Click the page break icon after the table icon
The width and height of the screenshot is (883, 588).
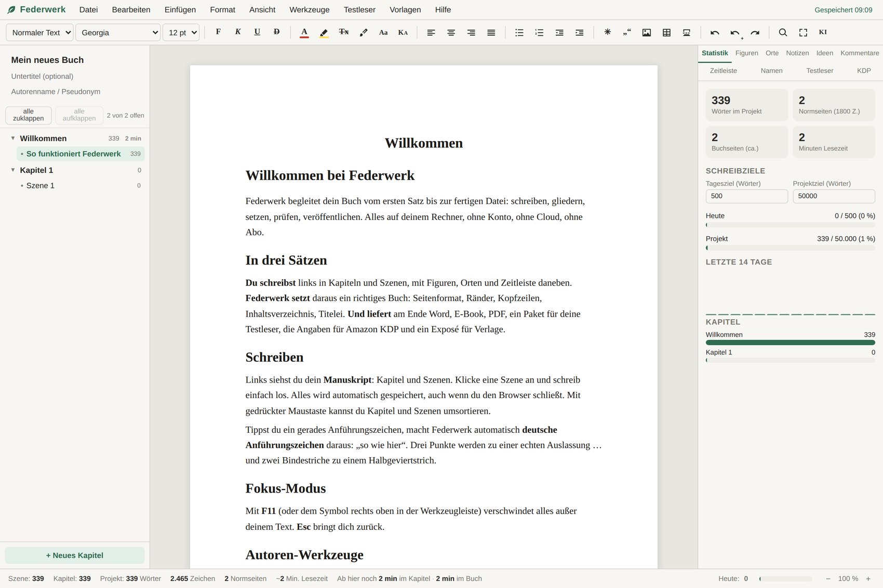(x=687, y=32)
